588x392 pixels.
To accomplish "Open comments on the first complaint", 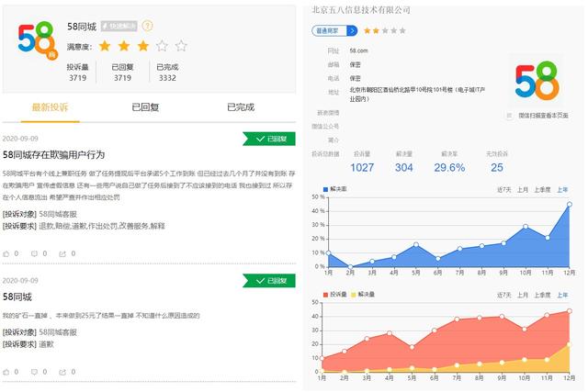I will click(34, 253).
